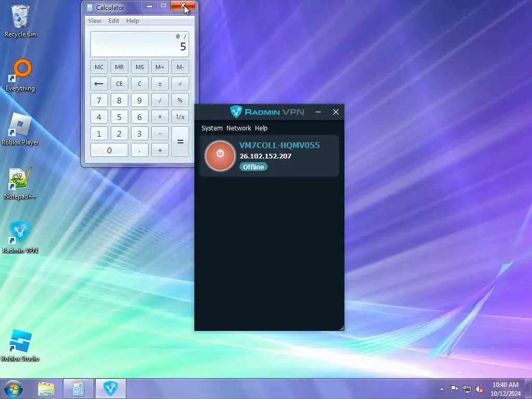
Task: Open the Action Center flag icon
Action: [x=454, y=389]
